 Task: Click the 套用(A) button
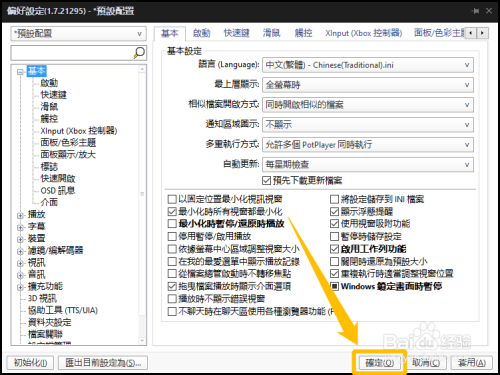[472, 363]
